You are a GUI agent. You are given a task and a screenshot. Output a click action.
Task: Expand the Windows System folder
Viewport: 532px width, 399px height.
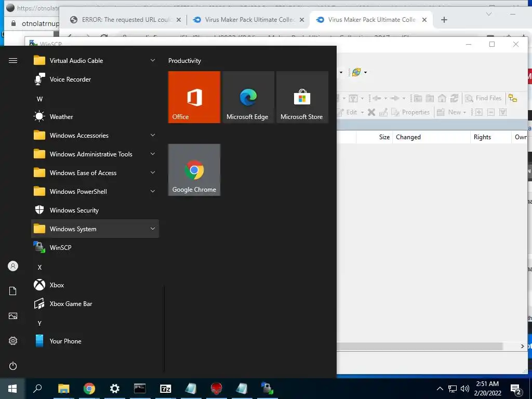tap(95, 229)
